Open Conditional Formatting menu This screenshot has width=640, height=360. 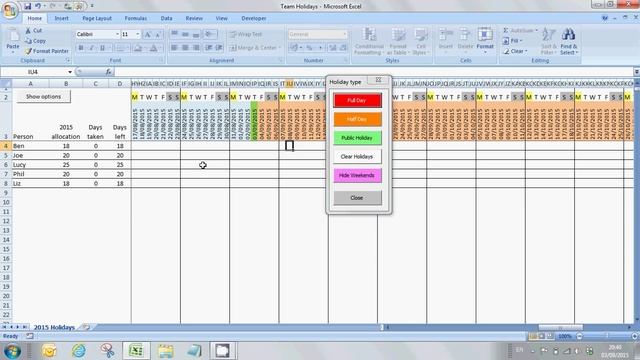pos(369,41)
